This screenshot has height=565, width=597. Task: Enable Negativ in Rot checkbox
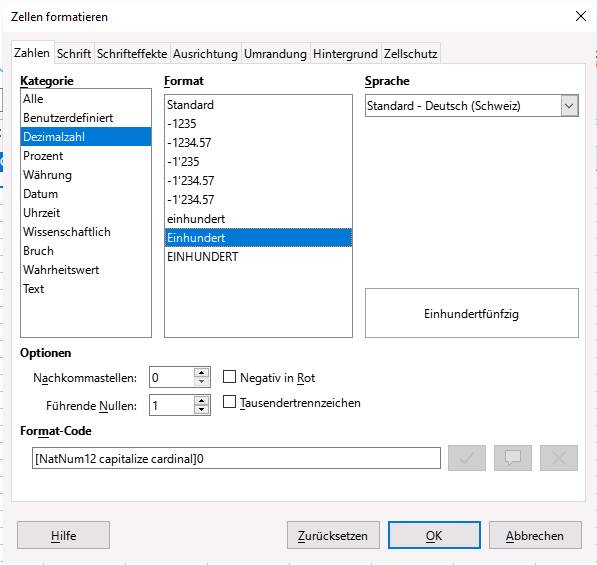coord(229,377)
